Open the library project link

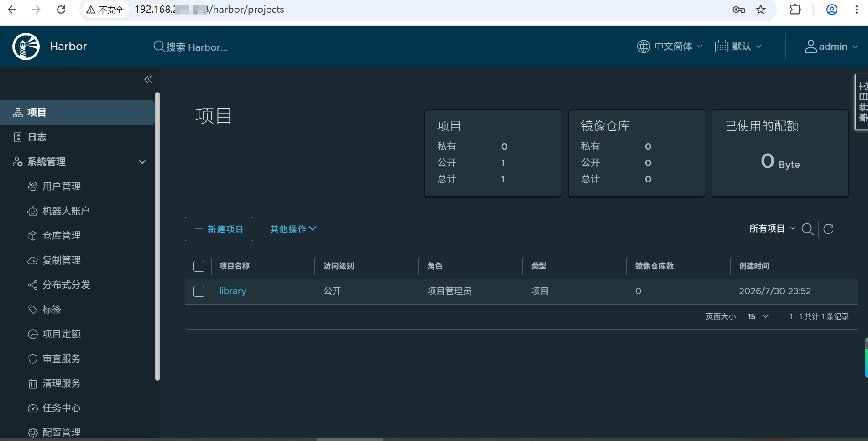[x=233, y=291]
